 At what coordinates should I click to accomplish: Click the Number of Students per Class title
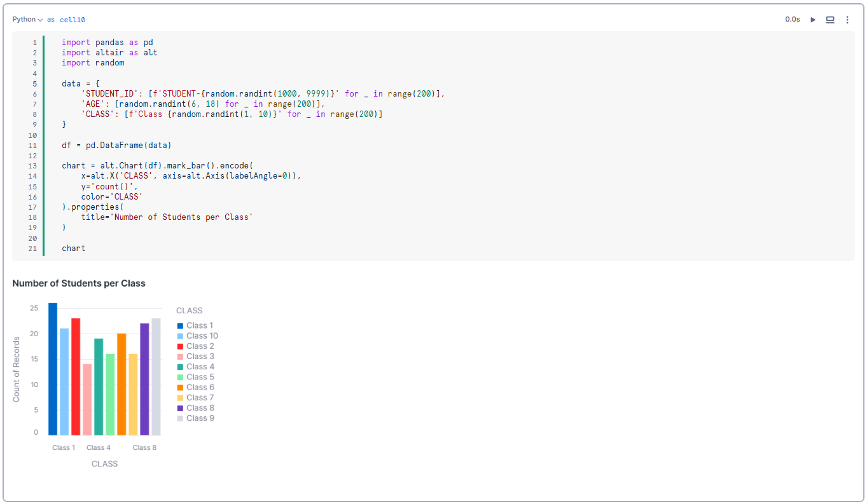(78, 283)
